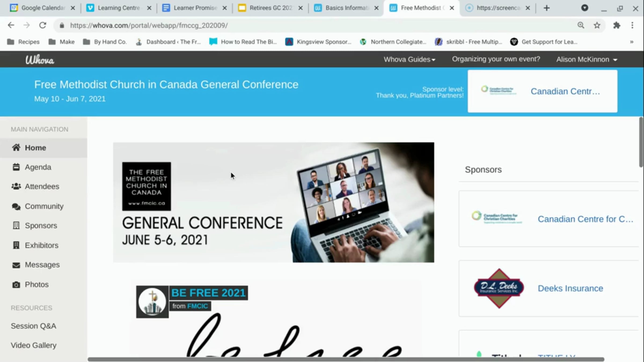Click the padlock site info icon
The image size is (644, 362).
point(62,25)
